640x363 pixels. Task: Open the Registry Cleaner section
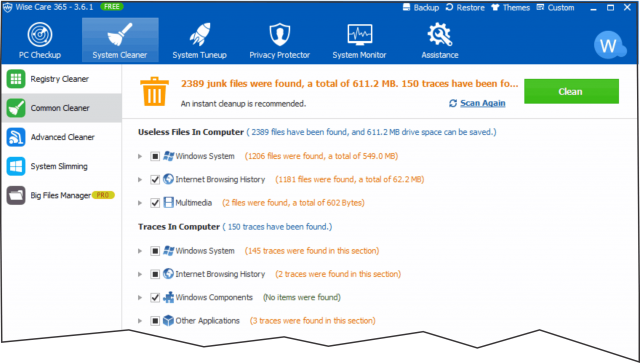tap(61, 79)
